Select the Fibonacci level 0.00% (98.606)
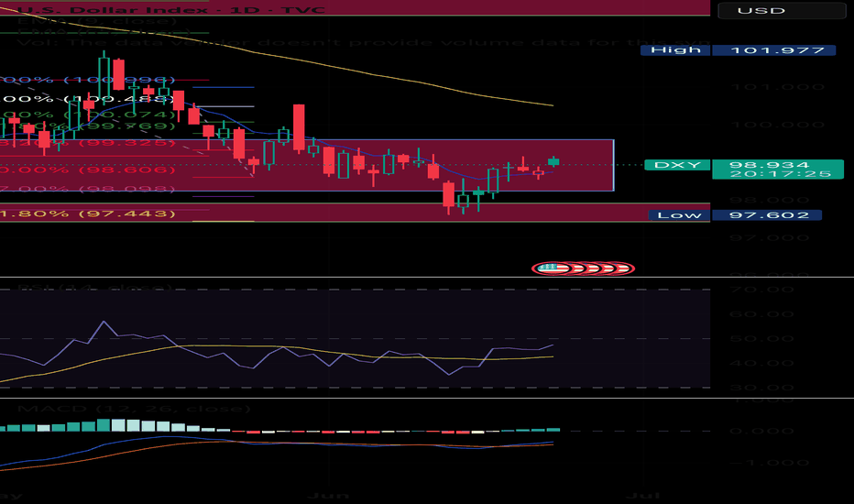854x504 pixels. [x=87, y=170]
